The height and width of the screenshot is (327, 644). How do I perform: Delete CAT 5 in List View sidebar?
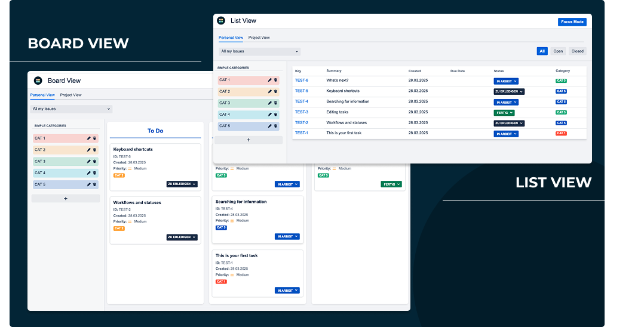coord(275,126)
